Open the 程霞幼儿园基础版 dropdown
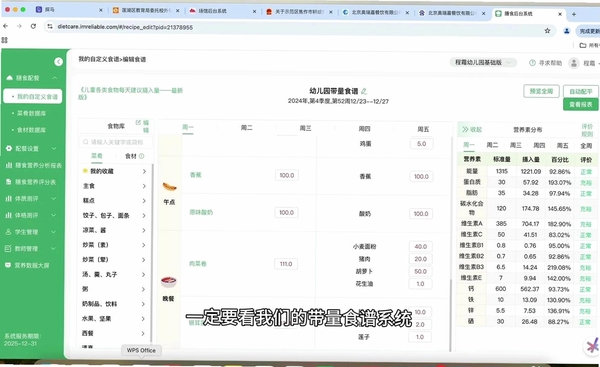The image size is (600, 367). pyautogui.click(x=483, y=62)
